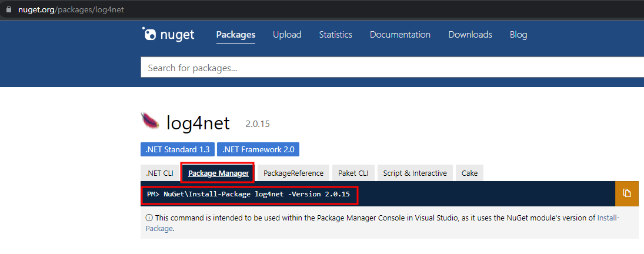Click the version number 2.0.15 beside title
This screenshot has height=254, width=644.
click(258, 124)
